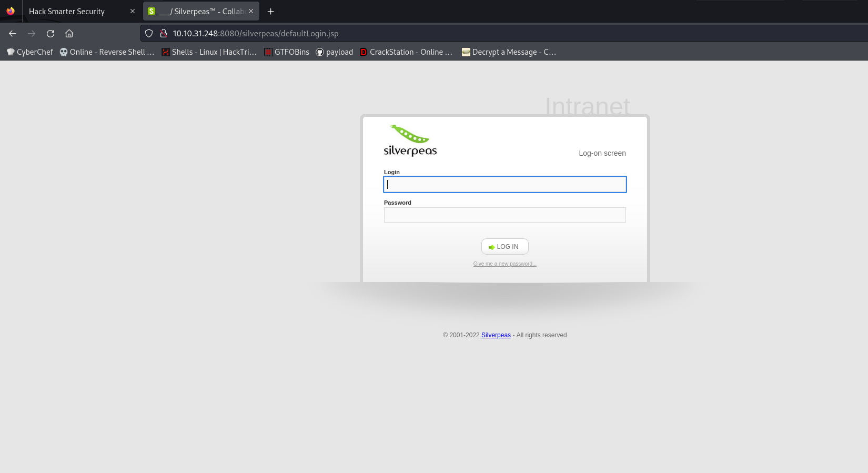Focus the Login input field
Image resolution: width=868 pixels, height=473 pixels.
click(x=505, y=184)
